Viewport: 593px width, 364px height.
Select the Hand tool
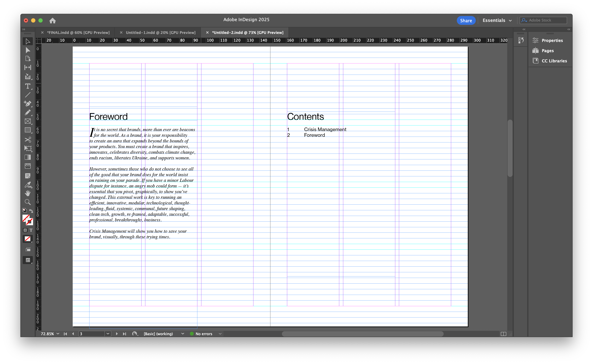(x=28, y=193)
